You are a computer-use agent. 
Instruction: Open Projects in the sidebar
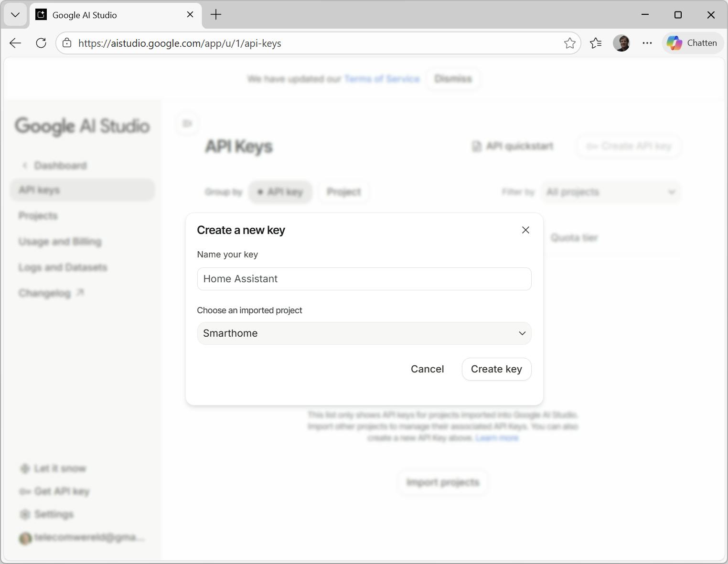pos(38,216)
